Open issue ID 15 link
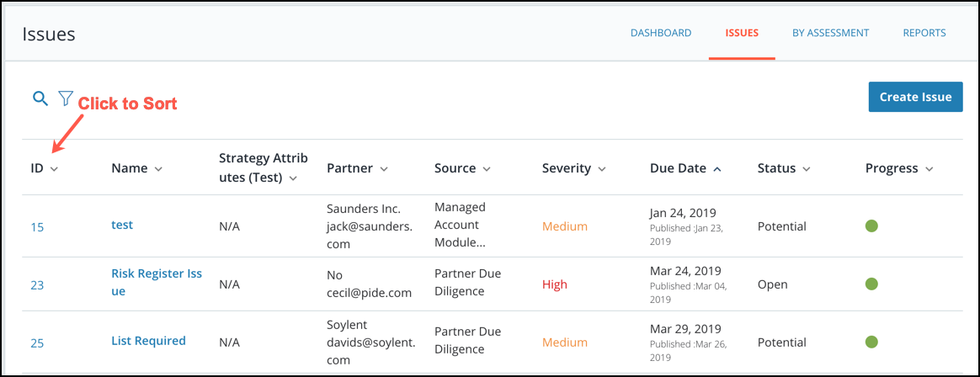The width and height of the screenshot is (980, 377). [38, 227]
